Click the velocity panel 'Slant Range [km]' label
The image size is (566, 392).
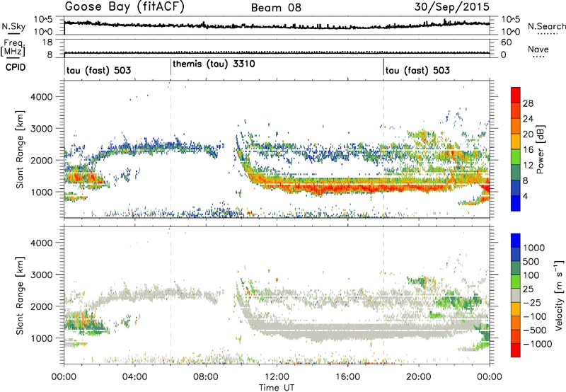pos(20,295)
